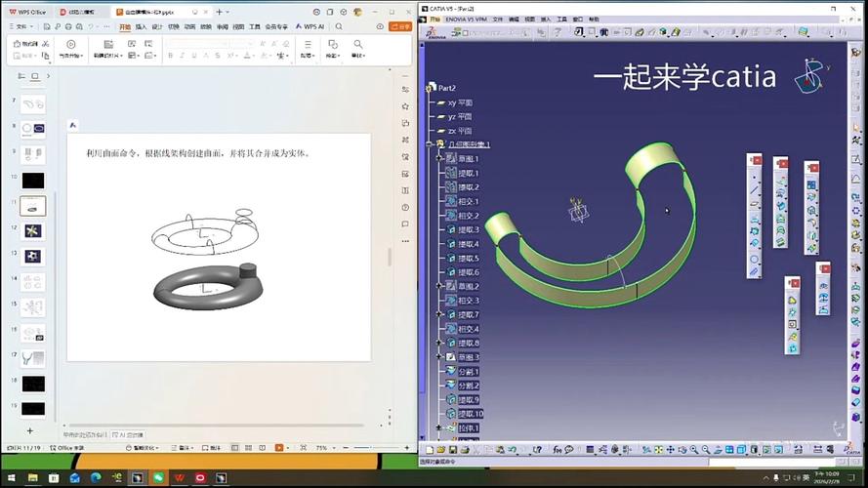868x488 pixels.
Task: Toggle bold formatting in WPS ribbon
Action: [171, 56]
